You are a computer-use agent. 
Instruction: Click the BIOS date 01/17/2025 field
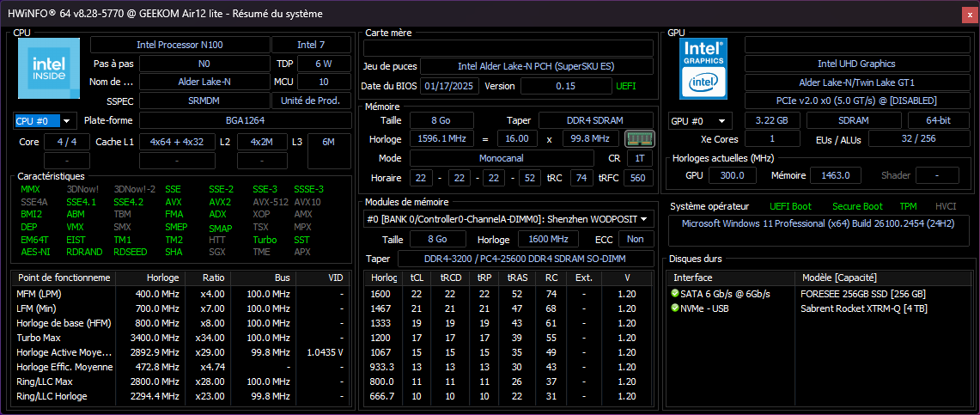click(449, 86)
